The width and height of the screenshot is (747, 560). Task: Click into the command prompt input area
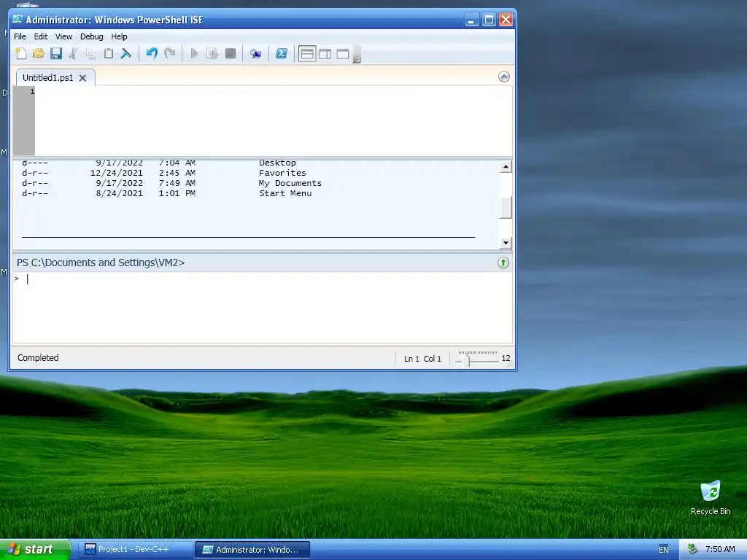click(x=263, y=307)
